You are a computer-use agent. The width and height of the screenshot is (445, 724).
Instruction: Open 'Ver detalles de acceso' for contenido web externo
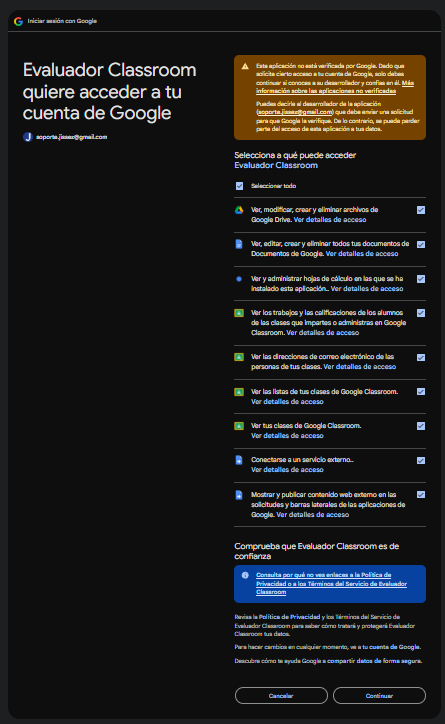pyautogui.click(x=313, y=515)
